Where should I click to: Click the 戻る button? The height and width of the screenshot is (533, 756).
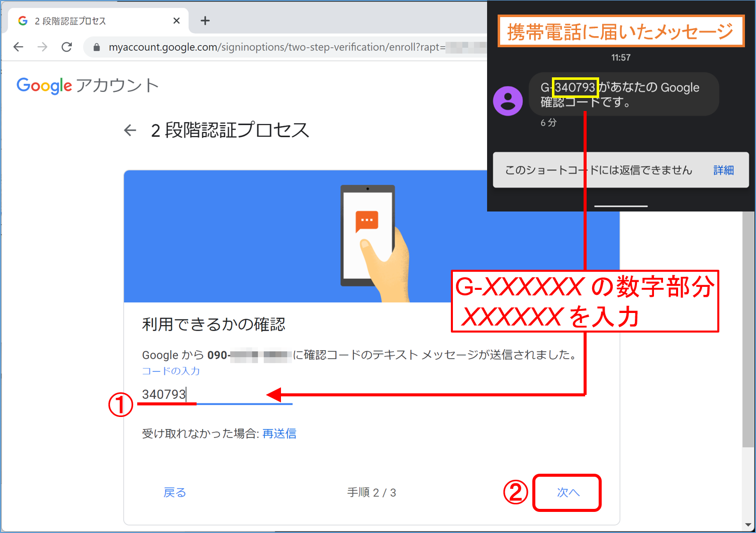point(175,493)
